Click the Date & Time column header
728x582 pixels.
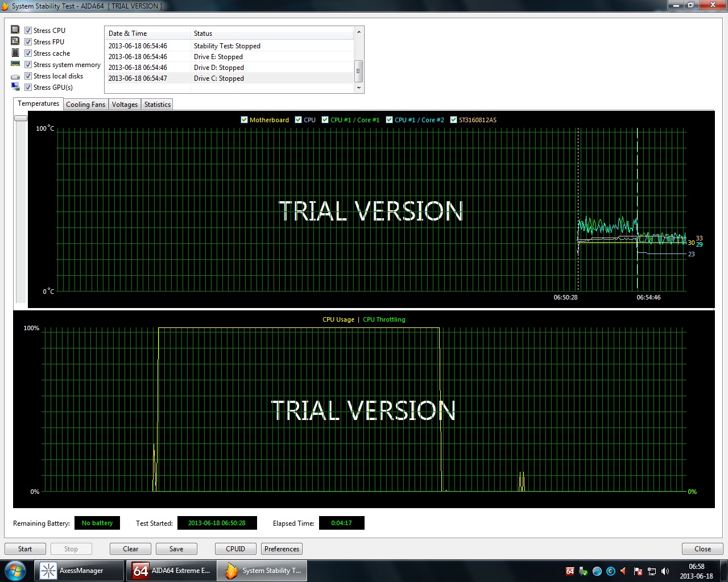[x=147, y=34]
